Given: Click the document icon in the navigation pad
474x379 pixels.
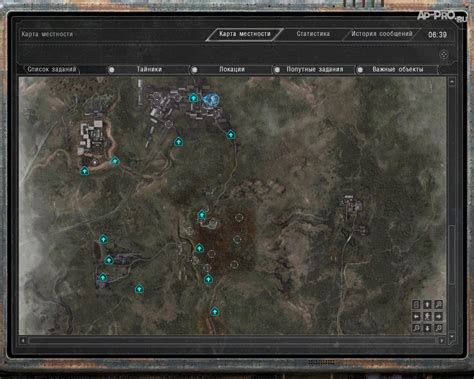Looking at the screenshot, I should click(x=416, y=304).
